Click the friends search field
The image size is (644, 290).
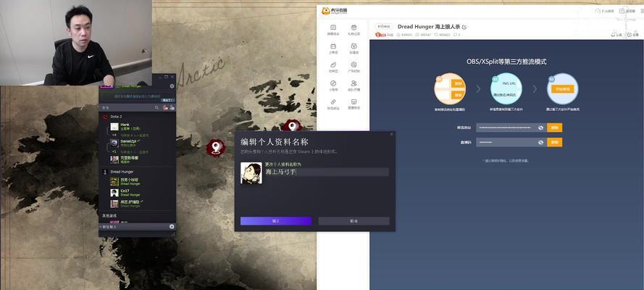(127, 107)
